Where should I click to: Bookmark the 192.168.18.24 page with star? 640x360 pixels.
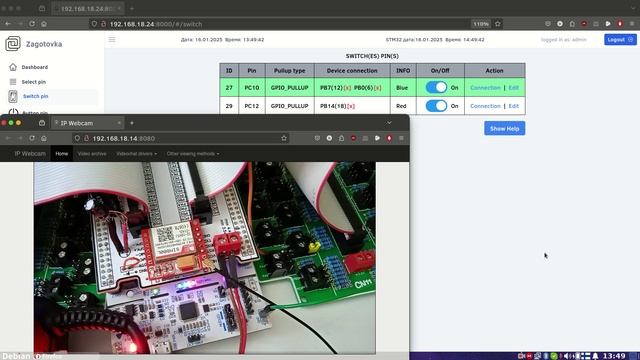498,24
